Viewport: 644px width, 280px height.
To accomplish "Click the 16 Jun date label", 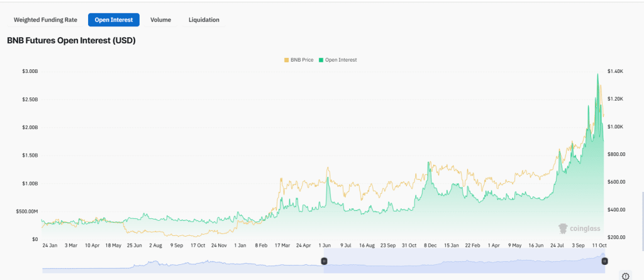I will (536, 245).
